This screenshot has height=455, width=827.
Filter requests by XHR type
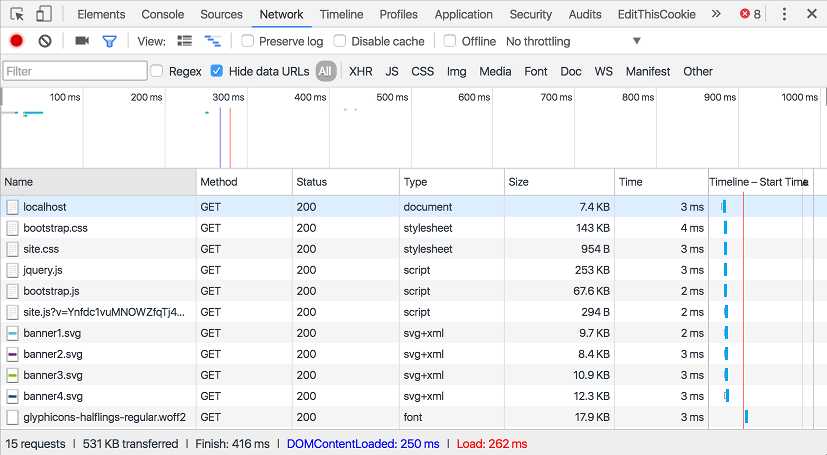(361, 71)
